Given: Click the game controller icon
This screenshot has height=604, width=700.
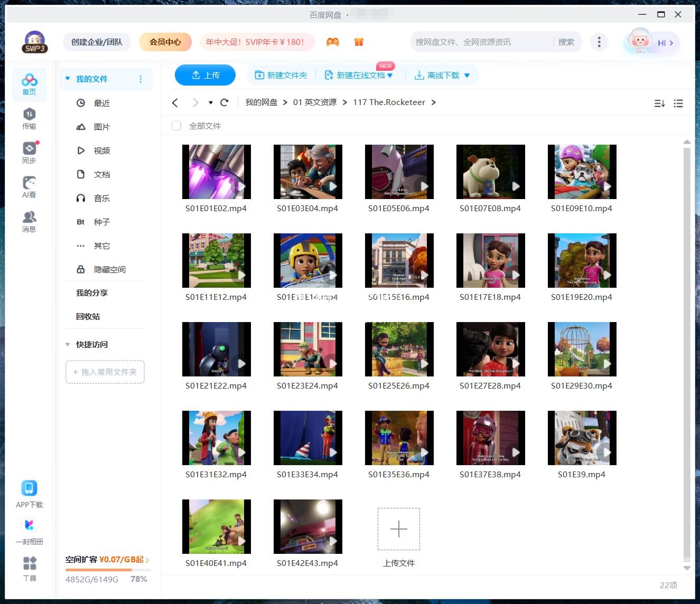Looking at the screenshot, I should pyautogui.click(x=332, y=42).
